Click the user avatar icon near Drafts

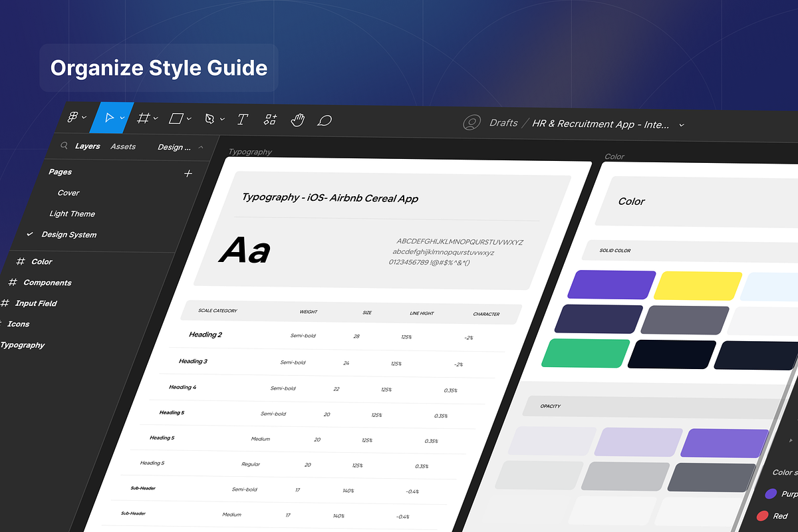click(472, 123)
